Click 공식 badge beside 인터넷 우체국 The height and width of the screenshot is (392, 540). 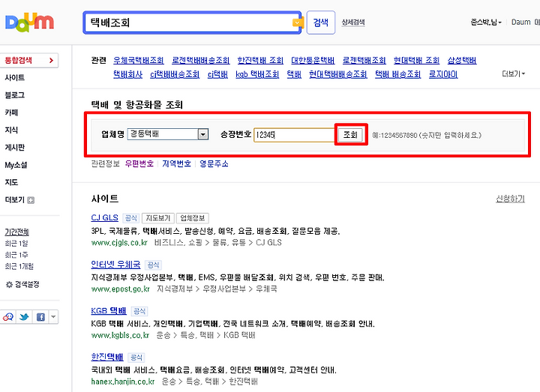tap(153, 265)
